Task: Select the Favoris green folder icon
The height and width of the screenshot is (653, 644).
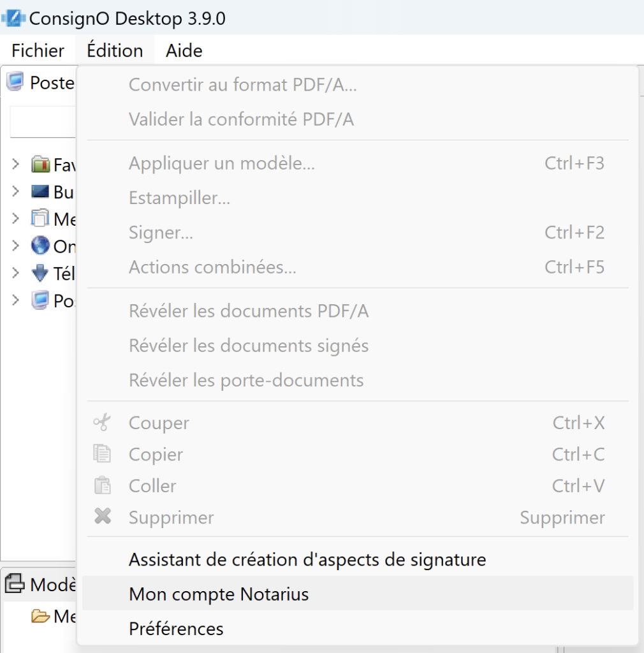Action: (x=40, y=165)
